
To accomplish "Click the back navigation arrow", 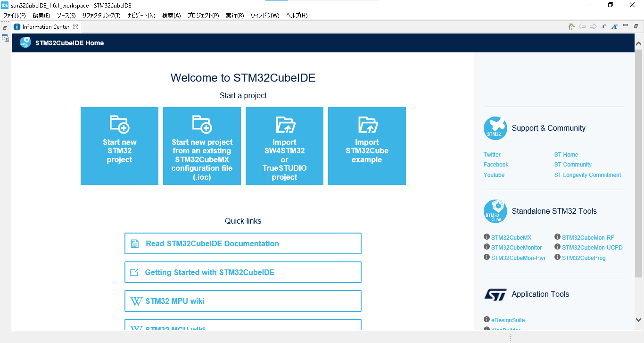I will click(582, 27).
